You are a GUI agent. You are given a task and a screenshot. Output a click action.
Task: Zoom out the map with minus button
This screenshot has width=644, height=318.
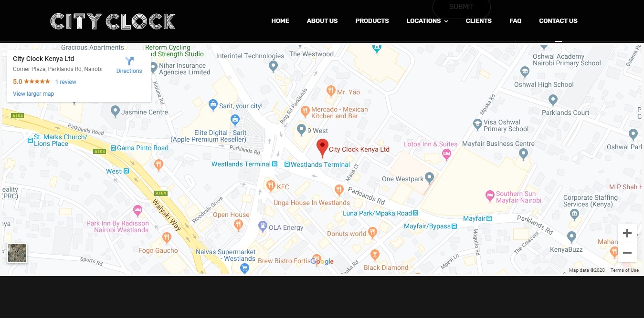tap(627, 253)
